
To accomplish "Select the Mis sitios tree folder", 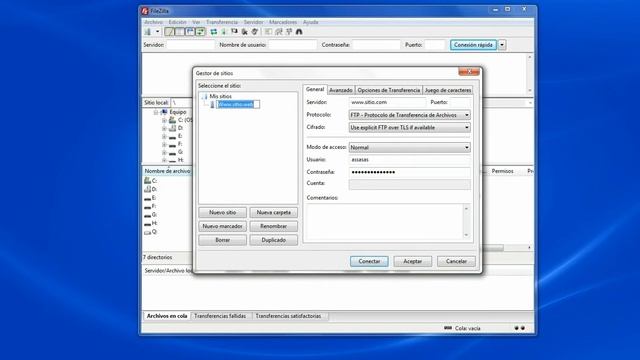I will click(220, 96).
